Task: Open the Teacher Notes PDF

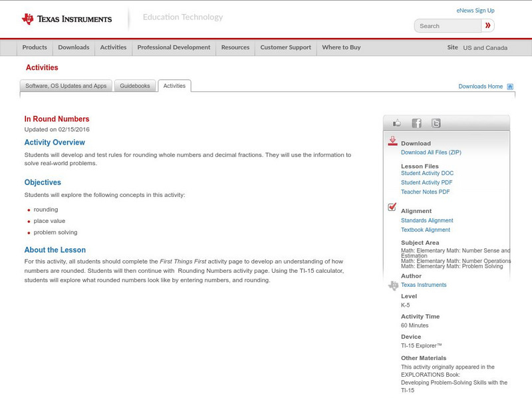Action: click(x=428, y=191)
